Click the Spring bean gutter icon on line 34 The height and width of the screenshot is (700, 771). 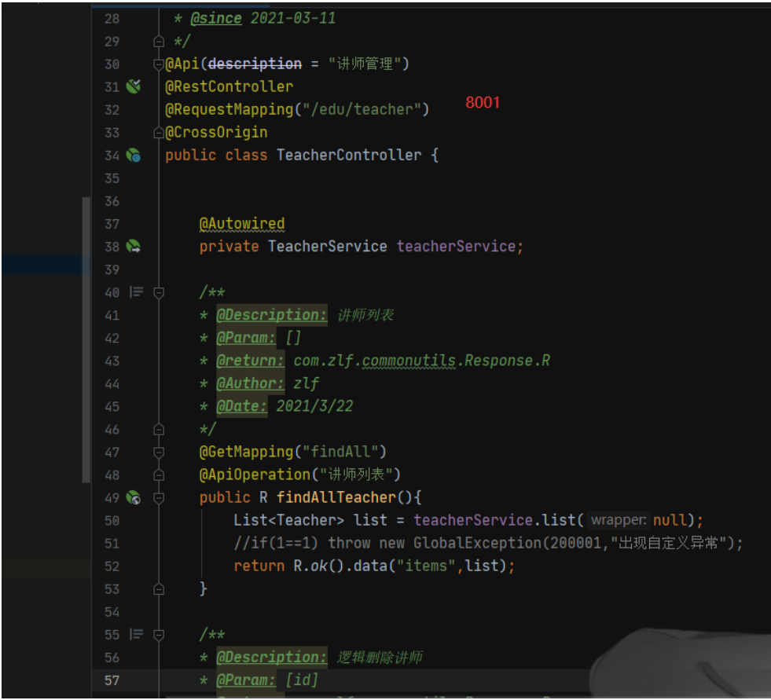[134, 156]
